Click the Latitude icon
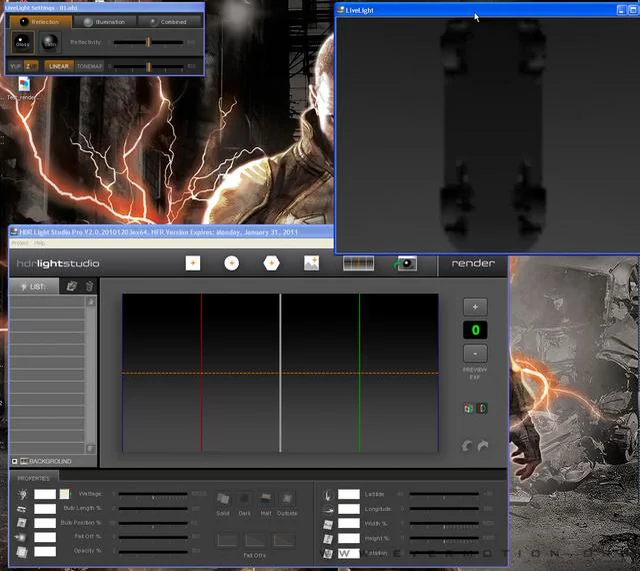This screenshot has height=571, width=640. tap(328, 495)
